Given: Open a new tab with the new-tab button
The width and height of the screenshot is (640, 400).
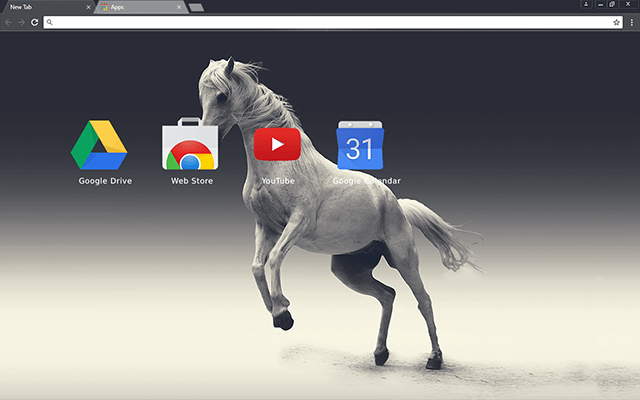Looking at the screenshot, I should pos(196,7).
